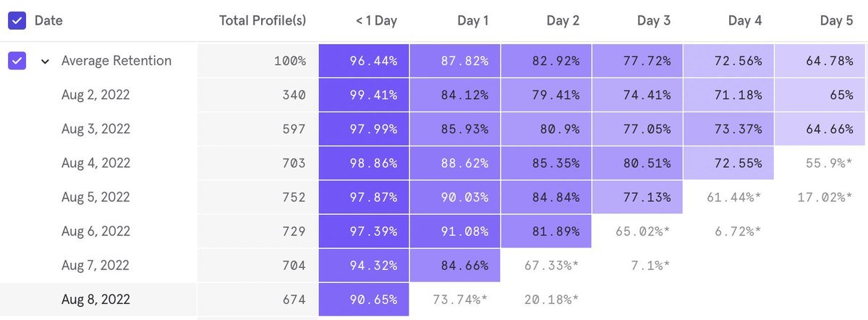The image size is (868, 320).
Task: Click the 96.44% average retention cell
Action: pyautogui.click(x=364, y=61)
